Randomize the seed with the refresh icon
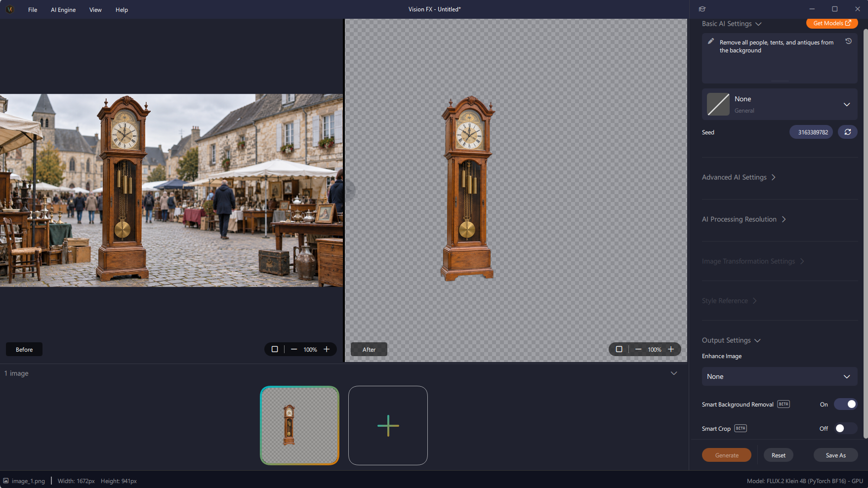This screenshot has height=488, width=868. (x=847, y=132)
